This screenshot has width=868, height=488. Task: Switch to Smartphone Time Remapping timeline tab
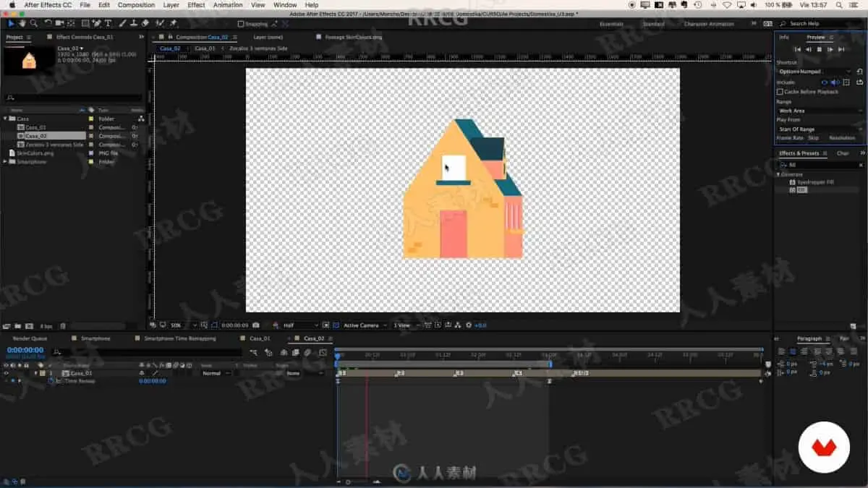[x=180, y=338]
